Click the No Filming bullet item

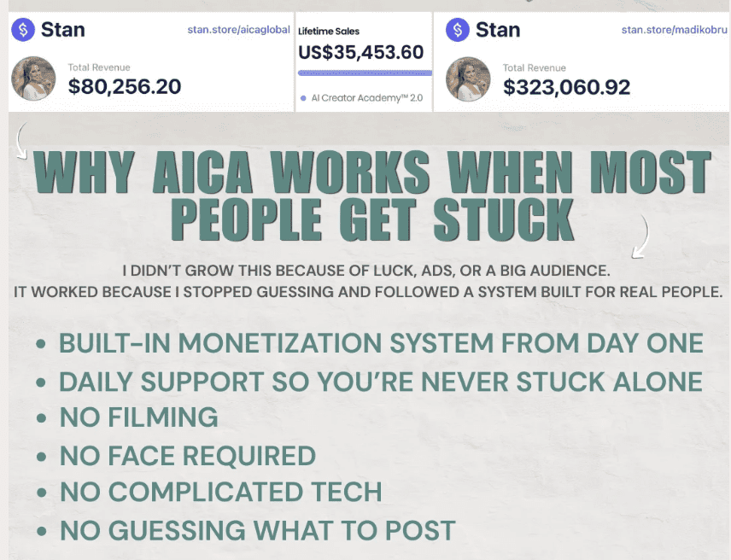(138, 417)
